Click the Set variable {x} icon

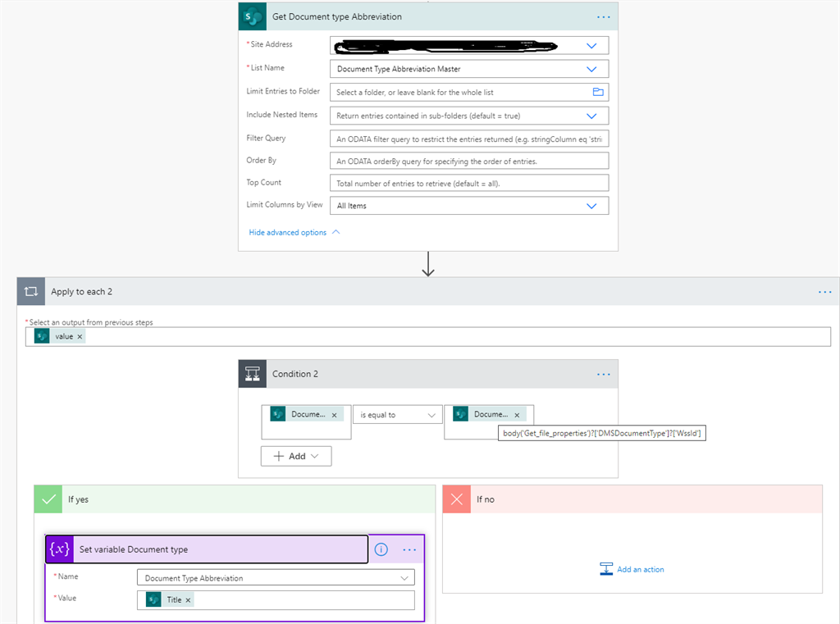pyautogui.click(x=59, y=549)
